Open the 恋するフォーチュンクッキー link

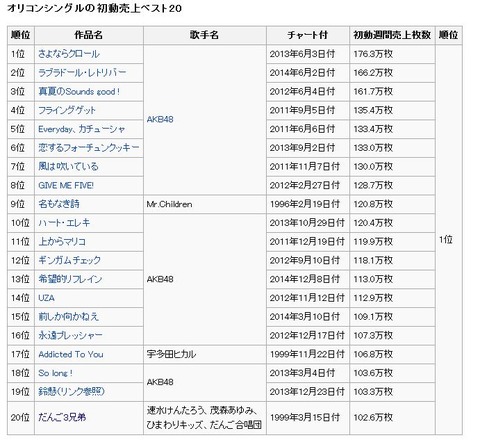click(x=89, y=148)
